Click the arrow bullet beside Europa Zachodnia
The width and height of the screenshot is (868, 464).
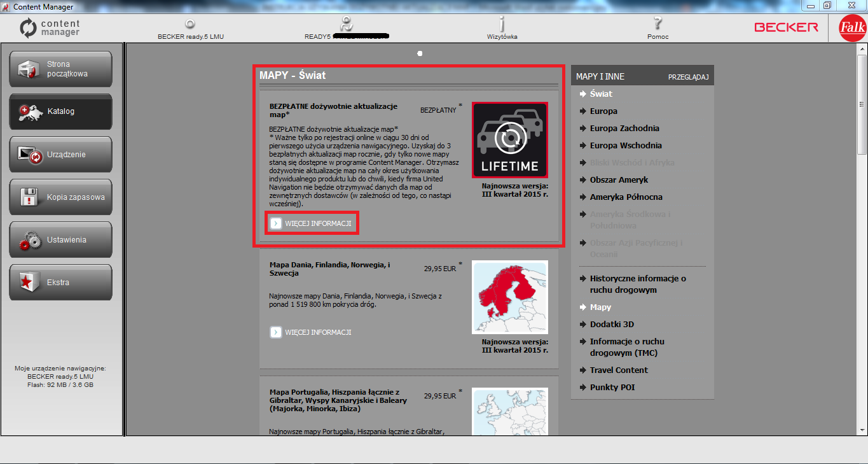583,128
